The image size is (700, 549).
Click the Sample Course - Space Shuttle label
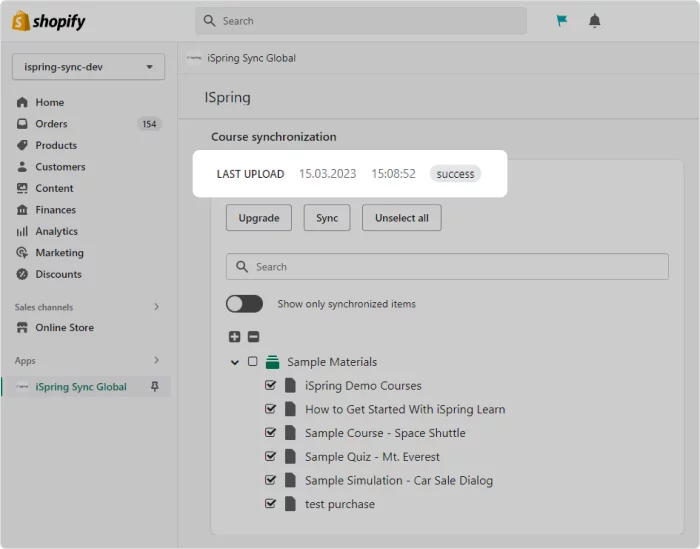pos(385,433)
